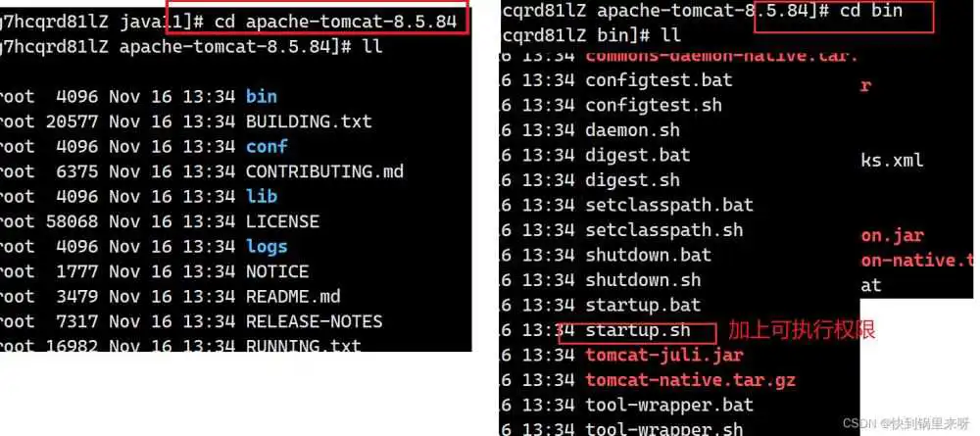The height and width of the screenshot is (436, 980).
Task: Click the setclasspath.sh entry
Action: tap(664, 230)
